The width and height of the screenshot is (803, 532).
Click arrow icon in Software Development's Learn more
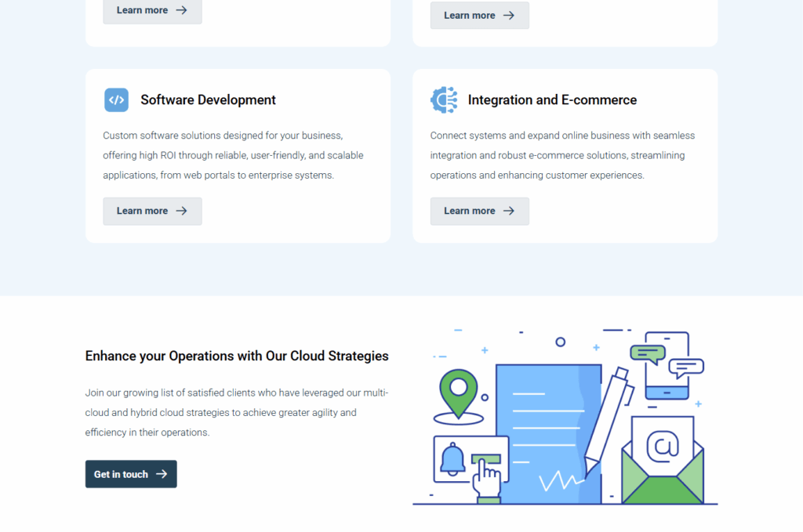point(182,211)
